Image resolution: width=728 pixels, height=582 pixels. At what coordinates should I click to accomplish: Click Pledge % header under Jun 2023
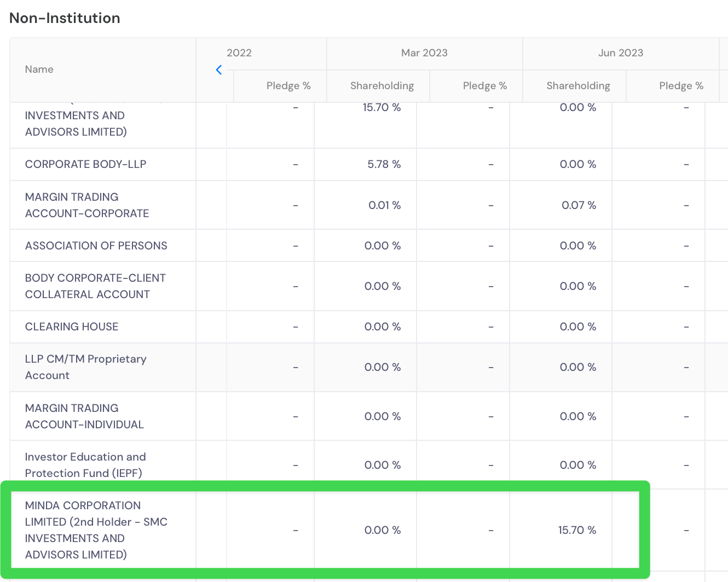pos(681,86)
